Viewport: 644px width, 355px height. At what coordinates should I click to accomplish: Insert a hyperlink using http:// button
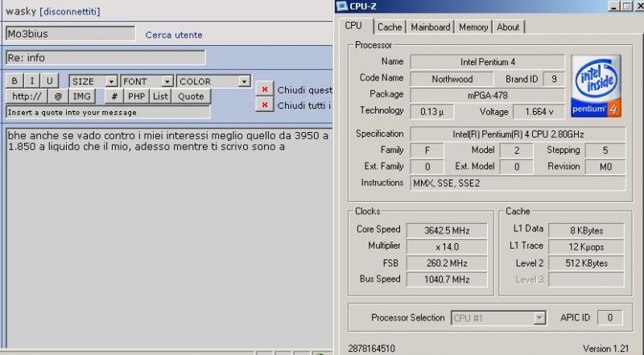pos(26,97)
